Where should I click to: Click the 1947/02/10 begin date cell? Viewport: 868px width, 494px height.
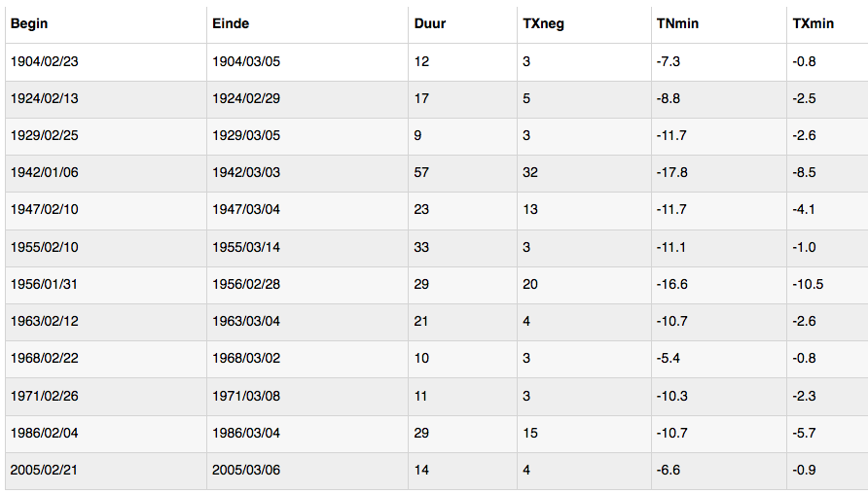pos(106,210)
